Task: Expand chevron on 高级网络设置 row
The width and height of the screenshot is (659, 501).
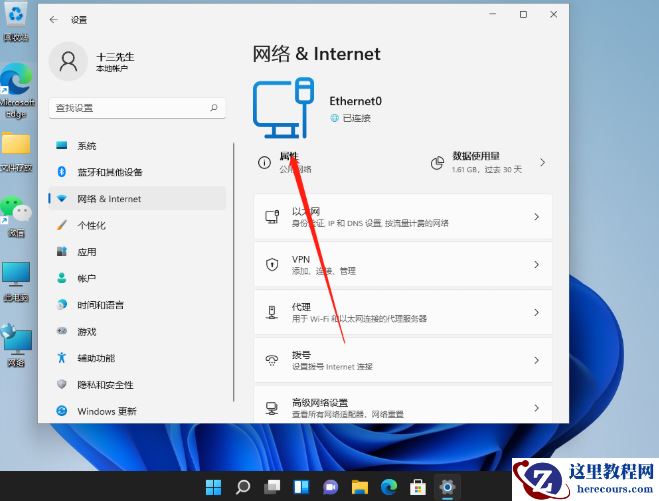Action: (536, 408)
